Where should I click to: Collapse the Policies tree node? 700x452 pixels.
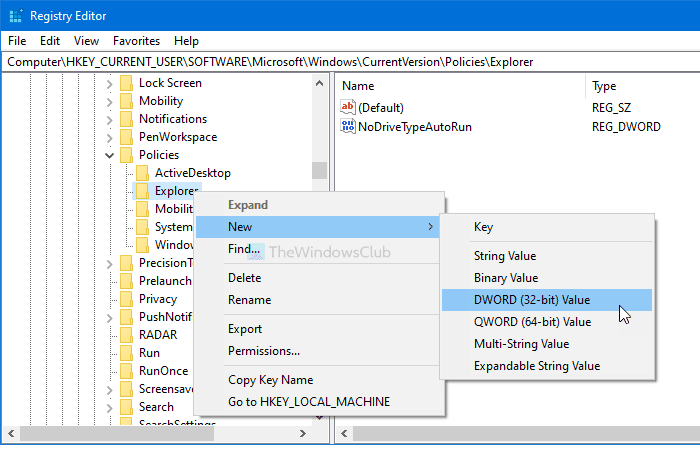coord(109,155)
